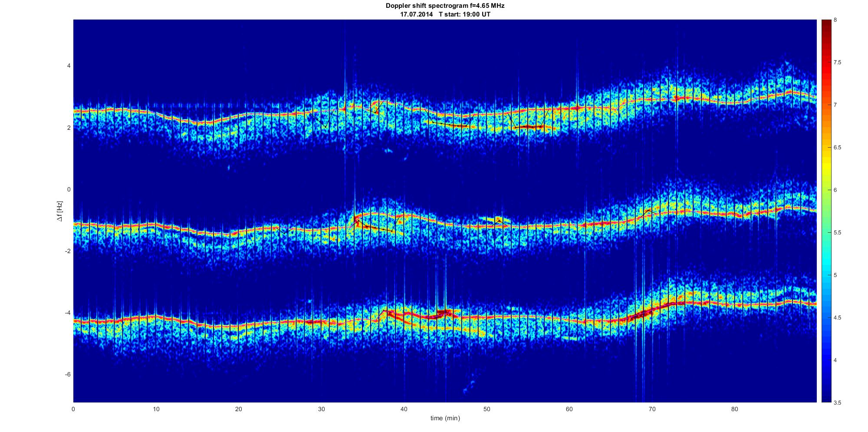Click the x-axis tick label '20'
The image size is (868, 432).
239,409
